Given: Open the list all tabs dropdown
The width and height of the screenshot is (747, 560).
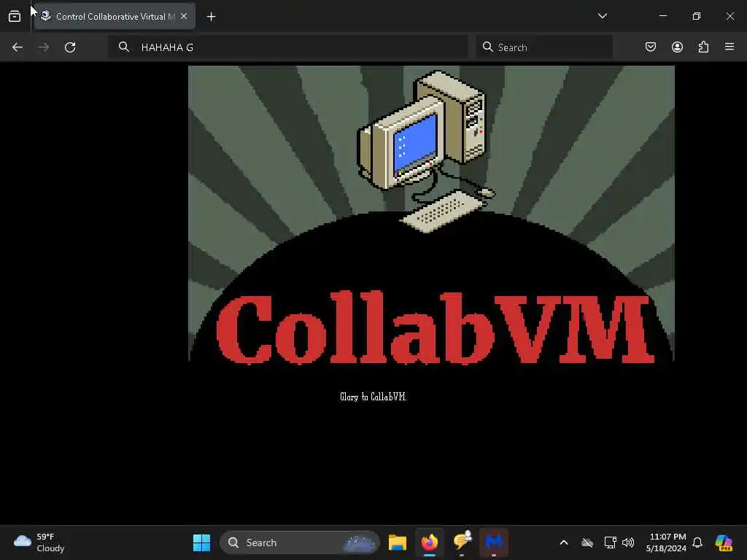Looking at the screenshot, I should tap(602, 16).
